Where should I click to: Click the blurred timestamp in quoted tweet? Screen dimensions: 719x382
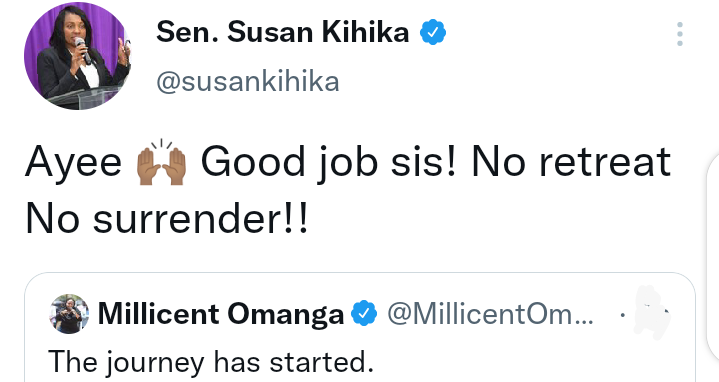tap(650, 313)
